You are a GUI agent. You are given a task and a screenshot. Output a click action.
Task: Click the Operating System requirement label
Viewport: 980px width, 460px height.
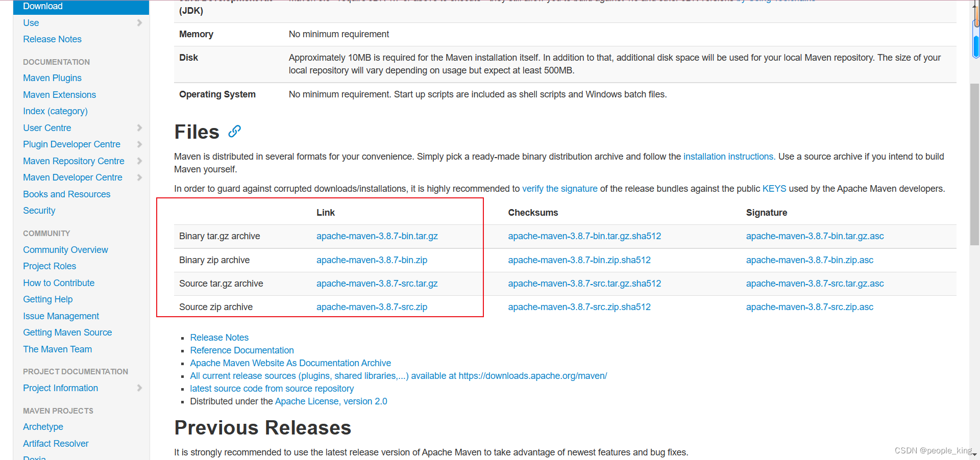[x=217, y=94]
